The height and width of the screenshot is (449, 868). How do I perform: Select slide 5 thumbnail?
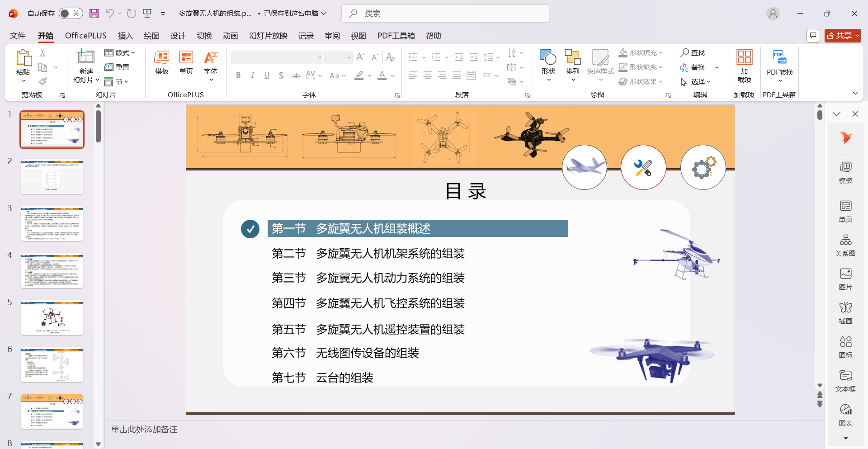point(52,318)
